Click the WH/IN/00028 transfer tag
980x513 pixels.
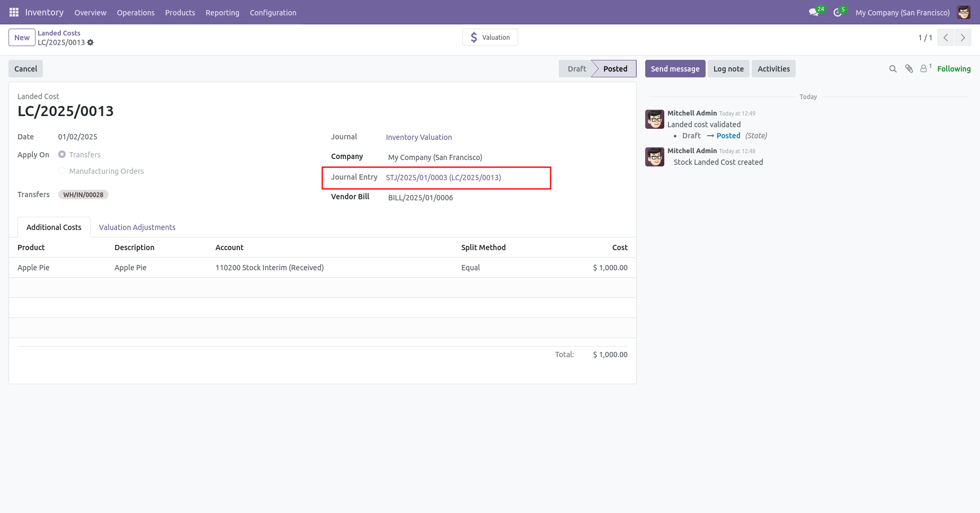[83, 194]
